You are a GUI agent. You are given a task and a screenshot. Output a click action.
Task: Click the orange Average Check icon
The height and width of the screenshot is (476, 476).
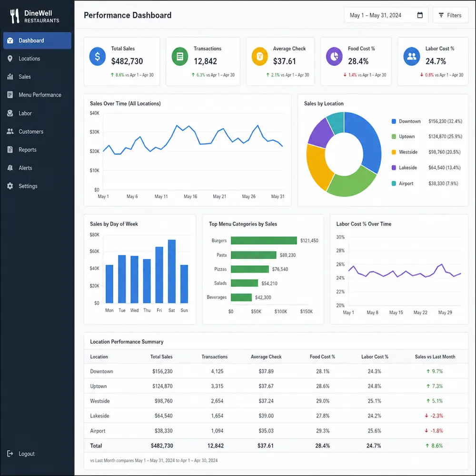click(x=260, y=57)
